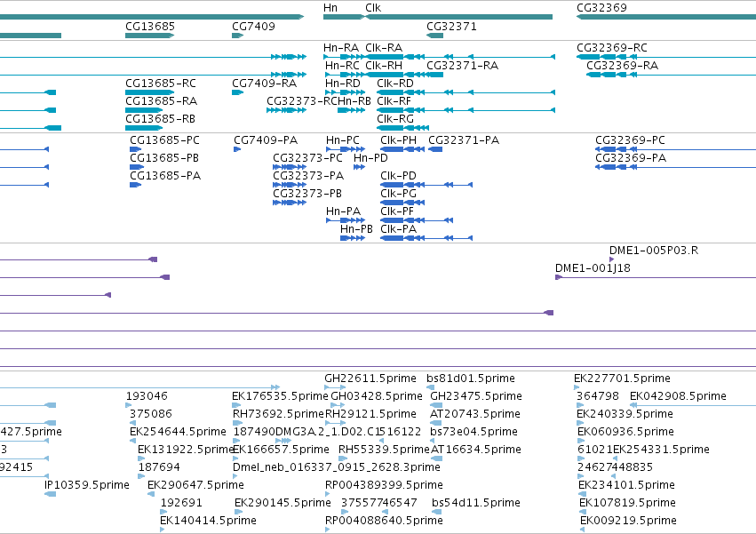Click transcript CG32369-RC

point(612,48)
